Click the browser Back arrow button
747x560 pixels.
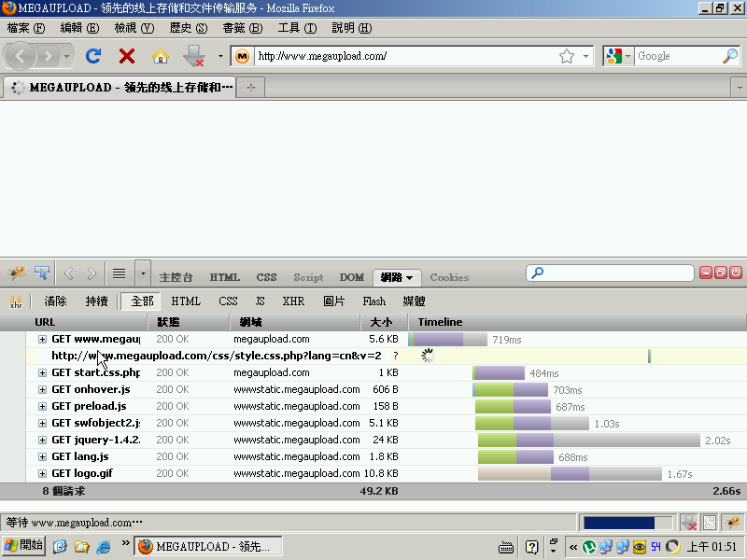tap(20, 56)
